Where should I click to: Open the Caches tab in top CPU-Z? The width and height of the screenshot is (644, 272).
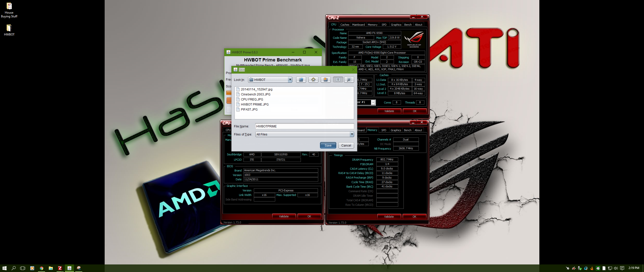tap(345, 25)
